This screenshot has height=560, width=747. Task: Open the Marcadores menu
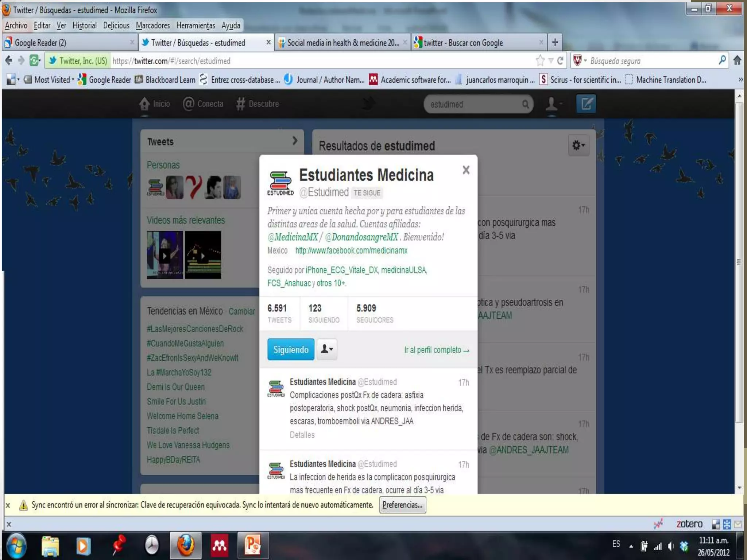pos(152,26)
